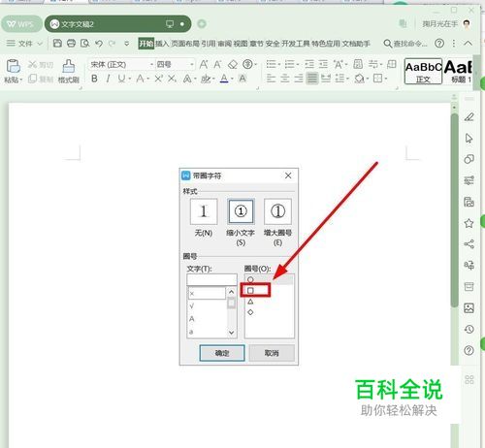This screenshot has height=448, width=485.
Task: Choose the triangle enclosure in 圈号 list
Action: [250, 302]
